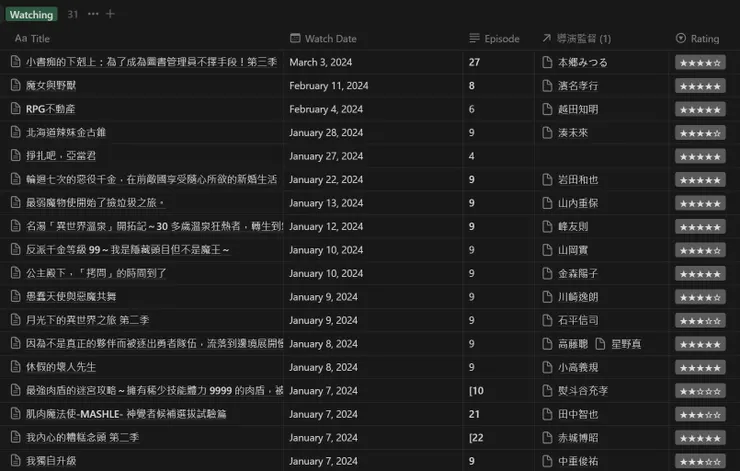Click page icon beside 休假的壞人先生
740x471 pixels.
(16, 367)
